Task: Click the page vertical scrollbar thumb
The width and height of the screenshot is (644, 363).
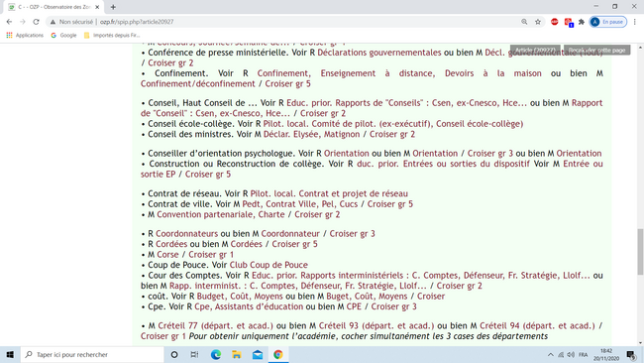Action: (x=640, y=252)
